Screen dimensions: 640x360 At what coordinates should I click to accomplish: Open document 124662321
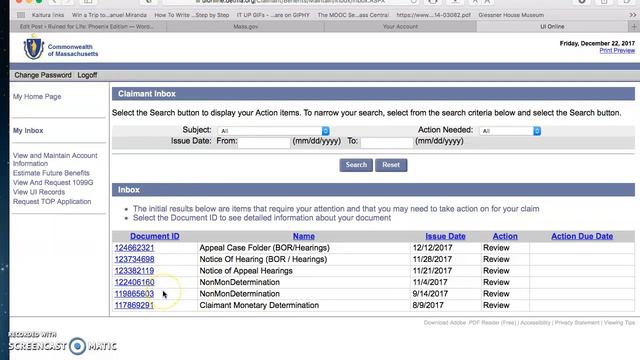coord(134,248)
